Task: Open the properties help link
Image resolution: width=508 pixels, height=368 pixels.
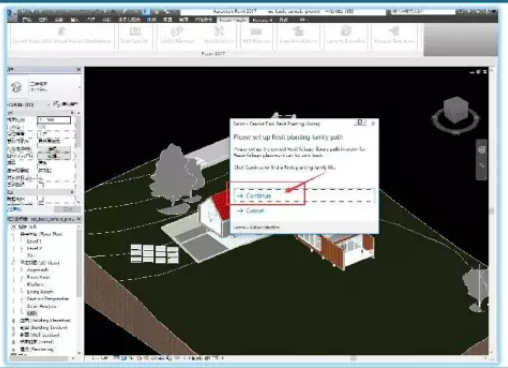Action: [x=15, y=209]
